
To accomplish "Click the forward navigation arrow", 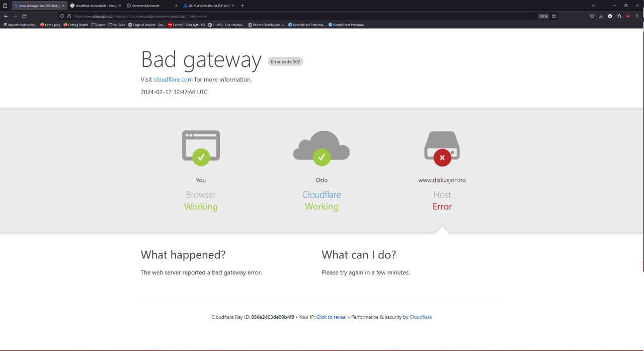I will 15,16.
